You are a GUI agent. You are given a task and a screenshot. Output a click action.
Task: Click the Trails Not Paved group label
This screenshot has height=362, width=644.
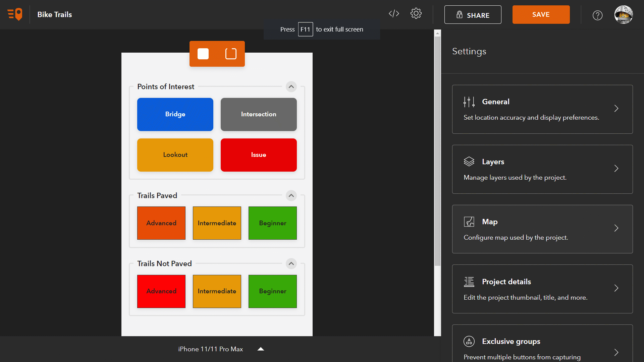[164, 264]
